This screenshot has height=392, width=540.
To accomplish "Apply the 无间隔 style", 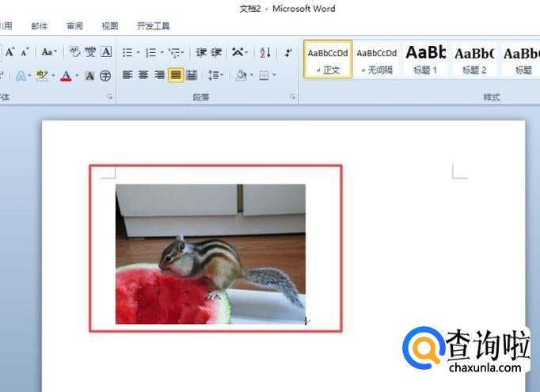I will 376,59.
